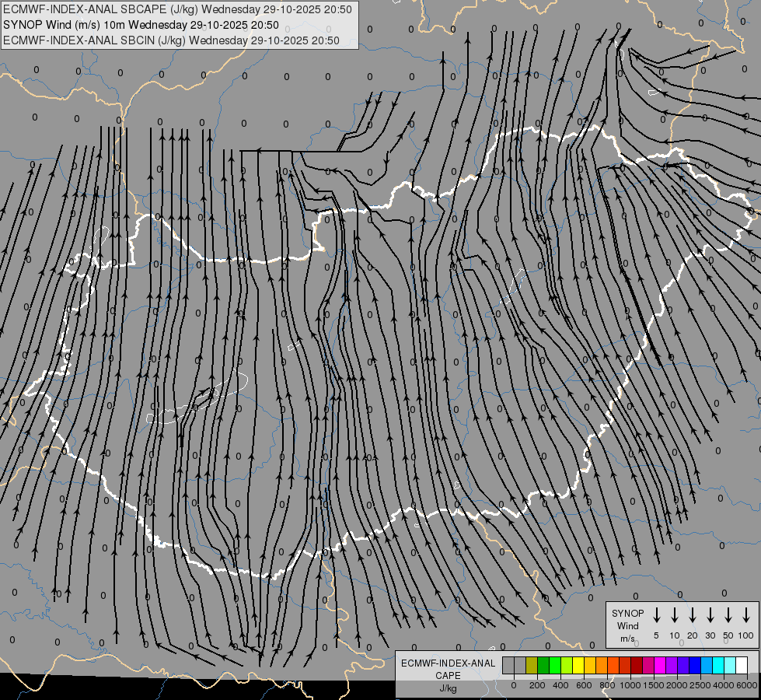The height and width of the screenshot is (700, 761).
Task: Click the 800 tick value on the CAPE scale
Action: click(x=607, y=685)
